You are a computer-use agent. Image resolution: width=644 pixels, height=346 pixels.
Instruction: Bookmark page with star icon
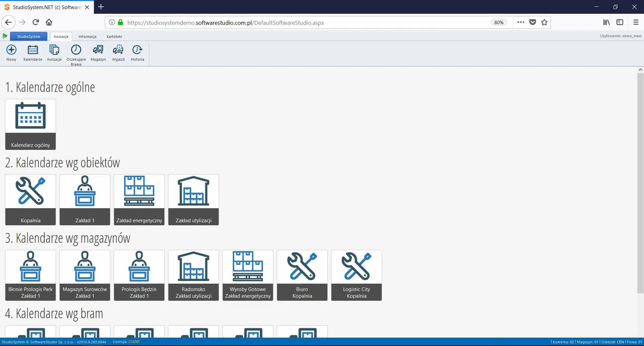(544, 22)
